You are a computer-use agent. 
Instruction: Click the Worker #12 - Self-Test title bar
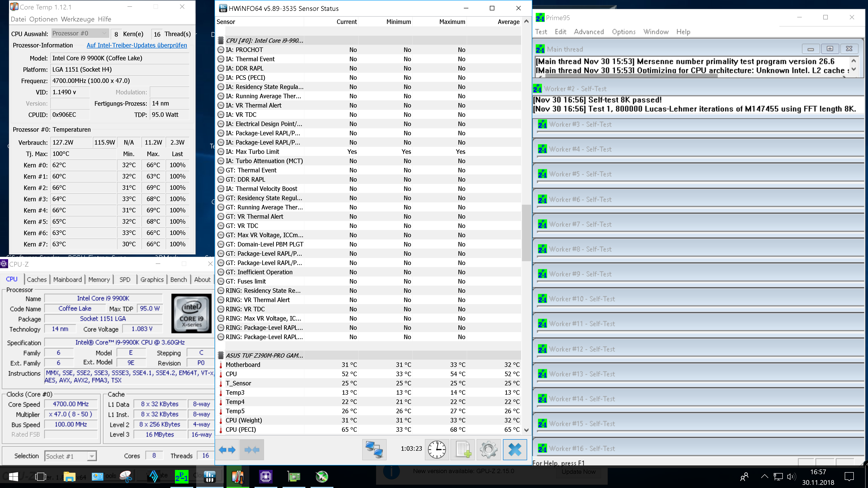tap(699, 349)
